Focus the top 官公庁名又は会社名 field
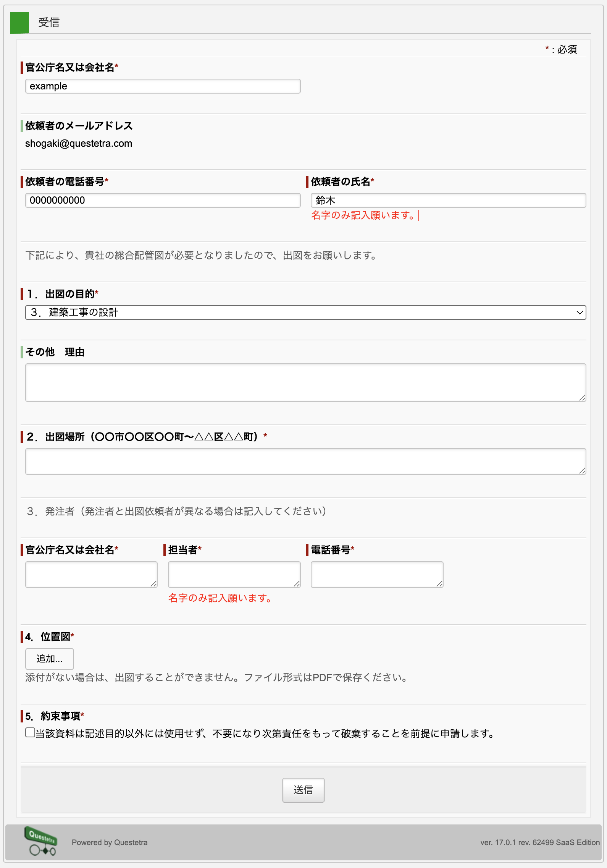This screenshot has width=607, height=868. (x=163, y=86)
